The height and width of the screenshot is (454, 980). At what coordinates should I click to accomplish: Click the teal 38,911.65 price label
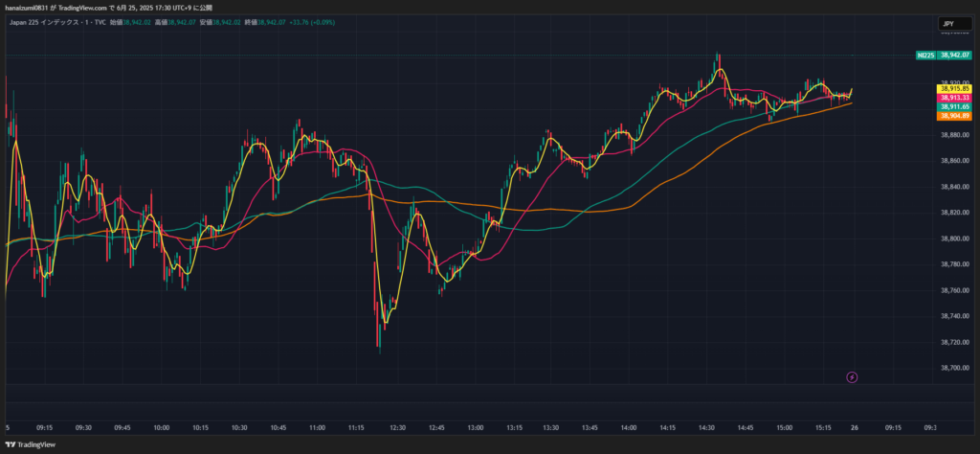coord(953,107)
